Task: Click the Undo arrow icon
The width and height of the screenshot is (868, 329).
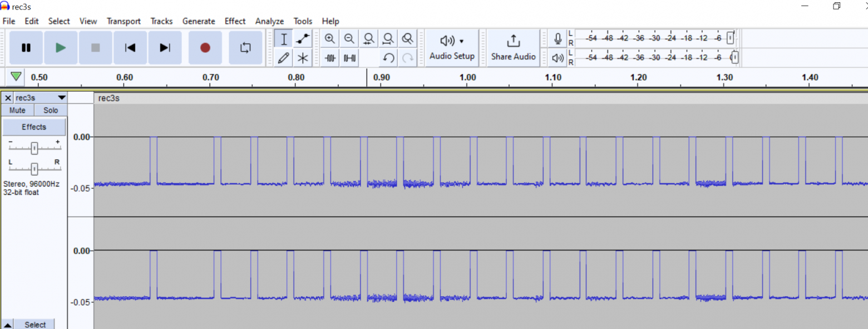Action: pyautogui.click(x=389, y=58)
